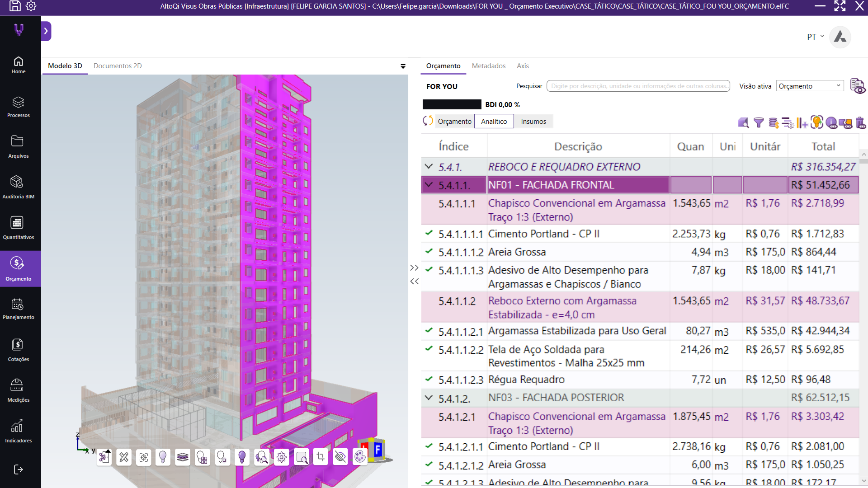Click the view settings gear in 3D toolbar
This screenshot has height=488, width=868.
click(x=282, y=457)
